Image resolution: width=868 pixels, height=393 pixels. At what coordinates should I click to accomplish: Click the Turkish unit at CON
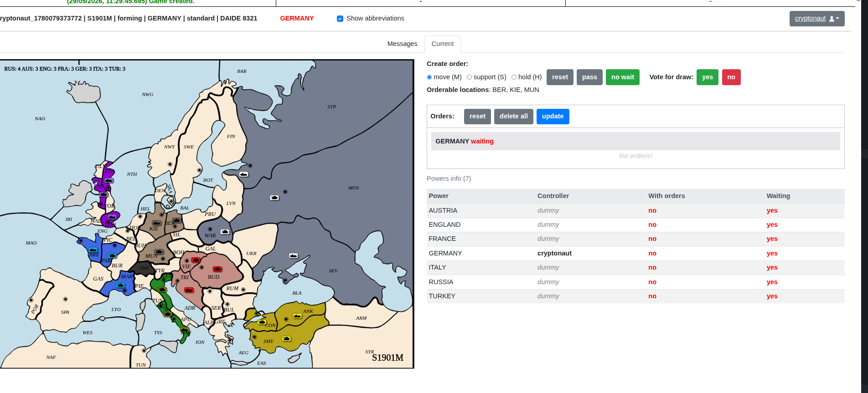click(262, 322)
